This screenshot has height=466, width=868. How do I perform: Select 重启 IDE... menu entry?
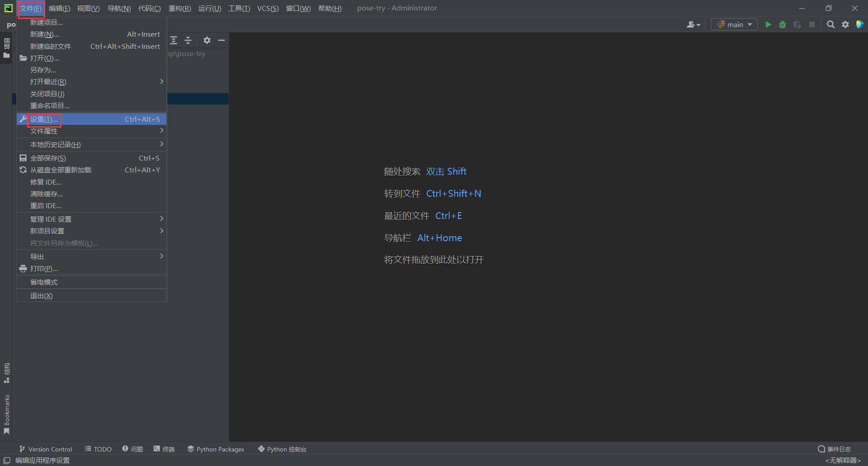(92, 205)
